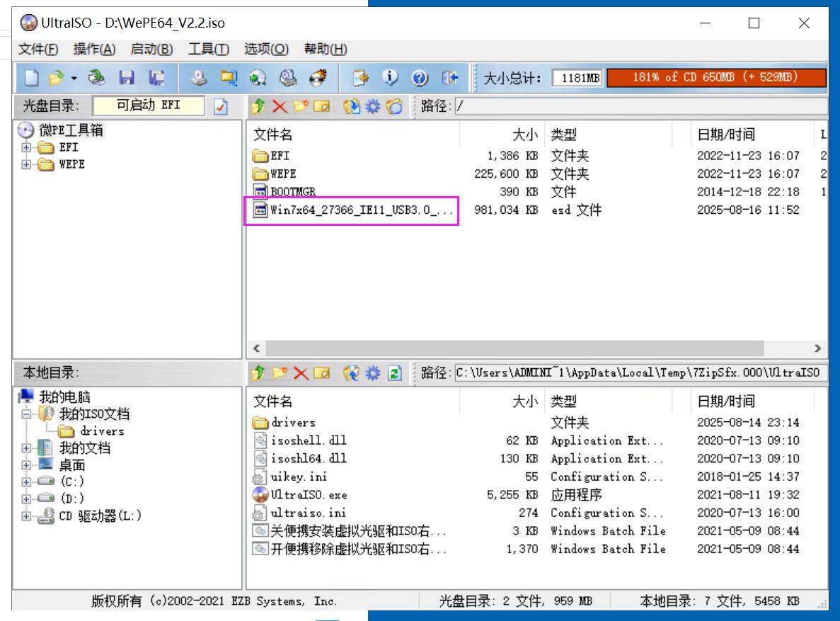Screen dimensions: 840x621
Task: Save the ISO with the floppy disk icon
Action: tap(127, 79)
